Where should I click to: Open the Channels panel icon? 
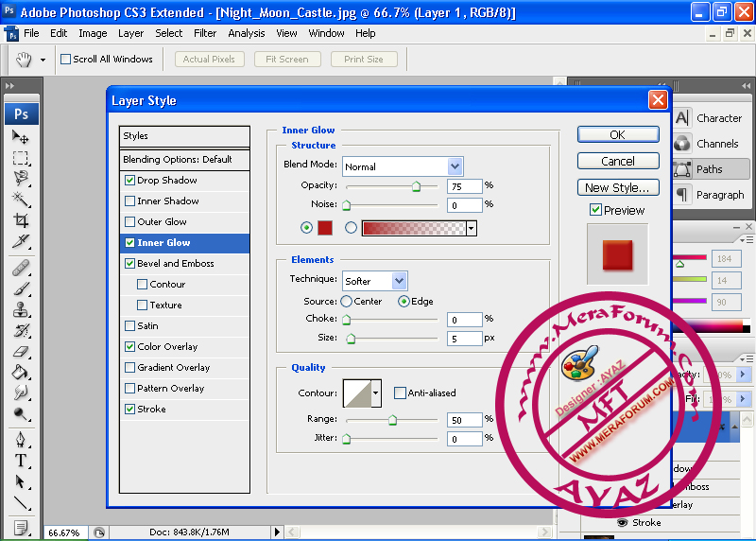pyautogui.click(x=681, y=144)
